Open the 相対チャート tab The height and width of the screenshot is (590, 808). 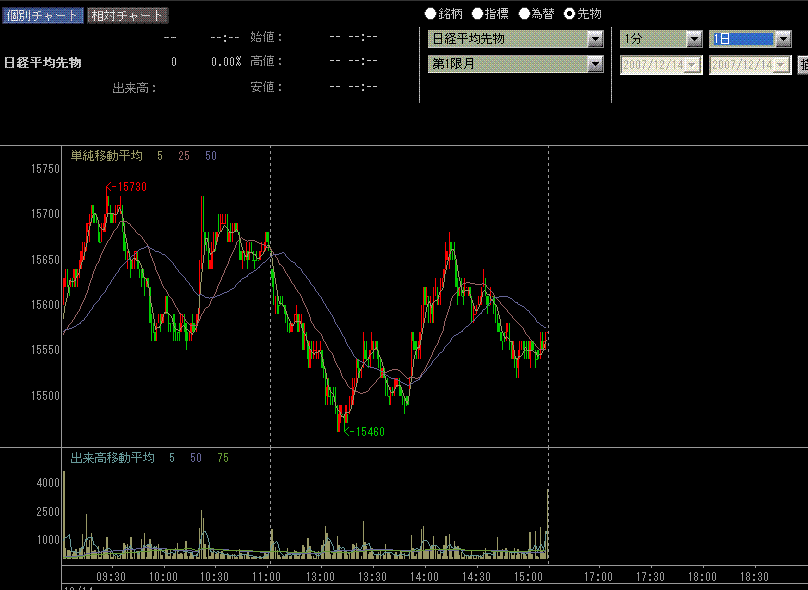127,15
